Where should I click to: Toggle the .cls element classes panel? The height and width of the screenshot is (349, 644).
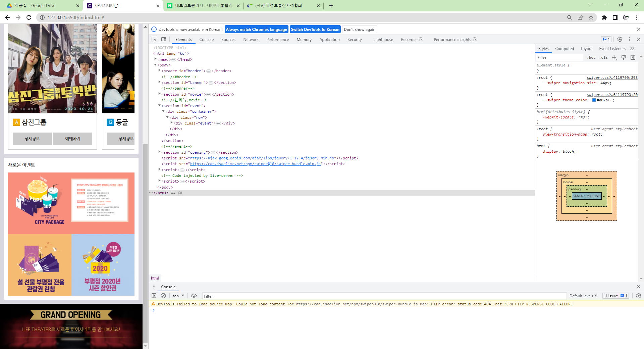(x=604, y=57)
